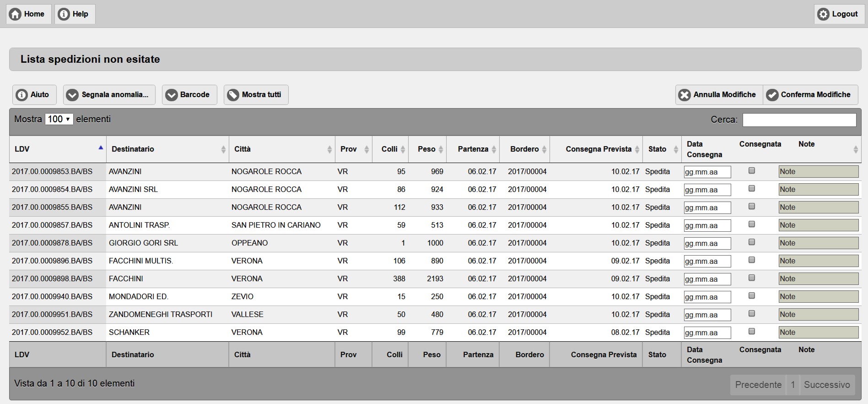868x404 pixels.
Task: Click colli value 388
Action: click(x=399, y=279)
